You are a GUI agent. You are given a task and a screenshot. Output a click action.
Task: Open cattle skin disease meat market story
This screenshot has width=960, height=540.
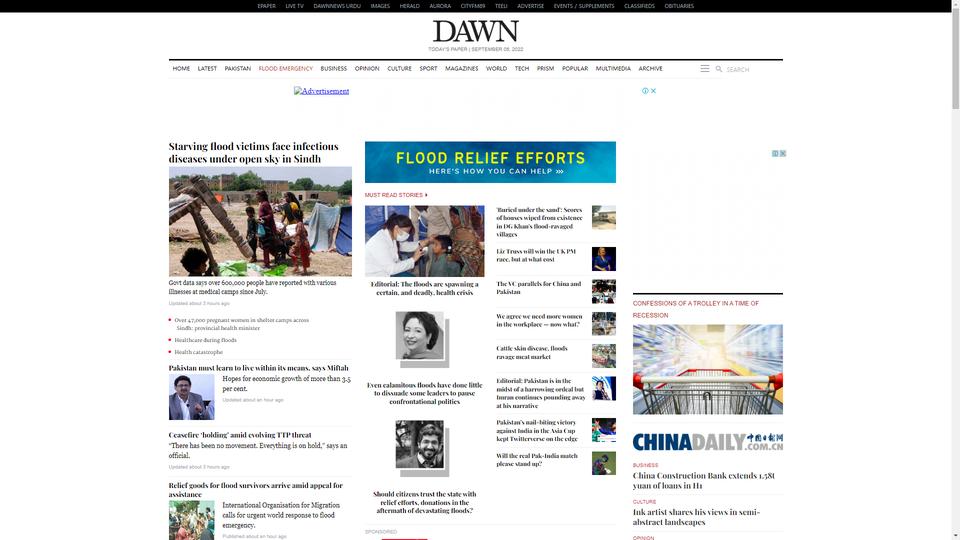tap(531, 352)
